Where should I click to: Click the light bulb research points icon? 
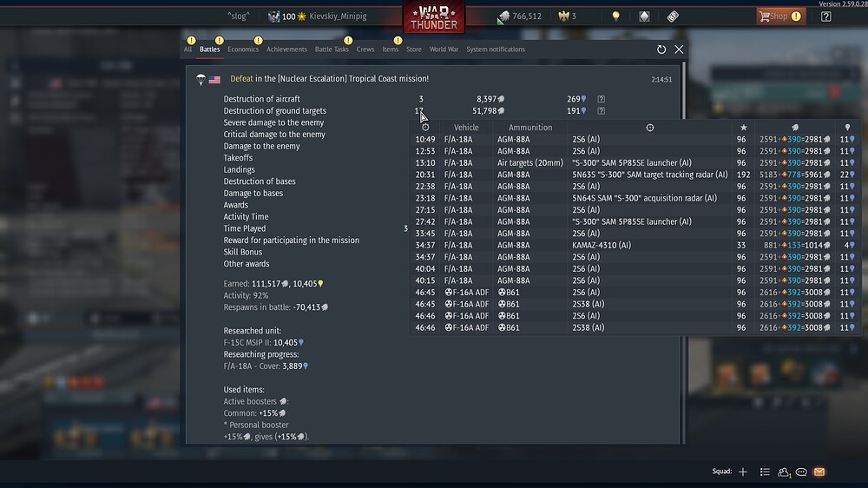tap(615, 16)
